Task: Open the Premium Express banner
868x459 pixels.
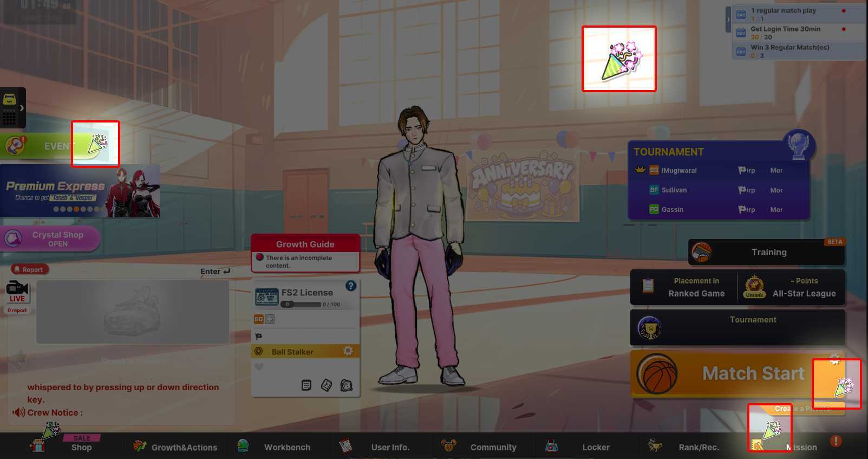Action: pyautogui.click(x=80, y=191)
